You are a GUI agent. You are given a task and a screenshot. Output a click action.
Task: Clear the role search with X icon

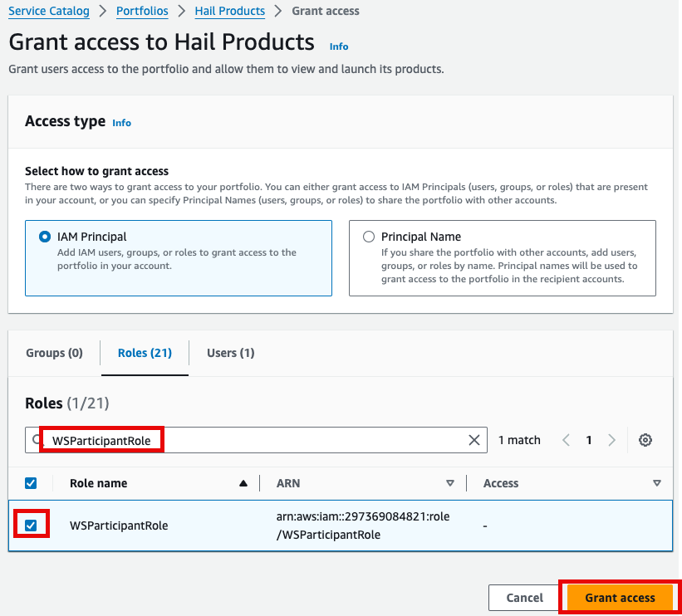[x=474, y=440]
